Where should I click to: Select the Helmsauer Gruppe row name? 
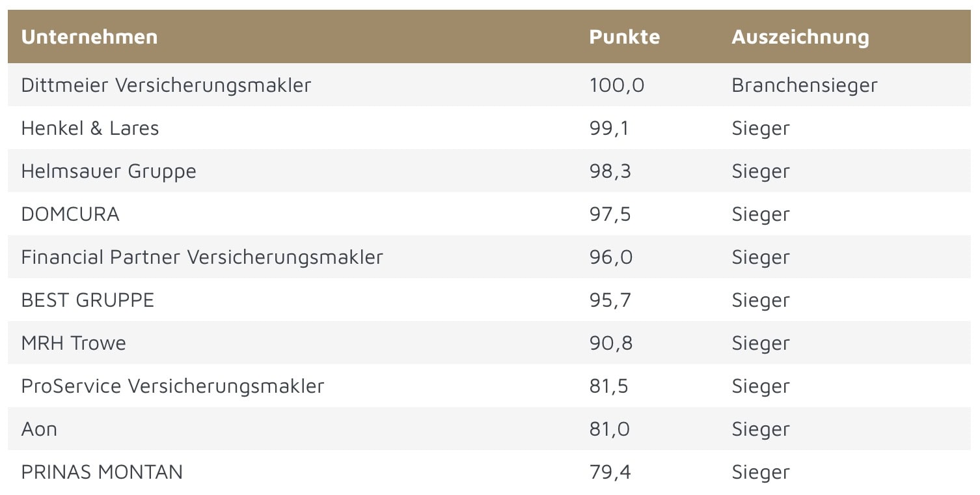tap(109, 171)
